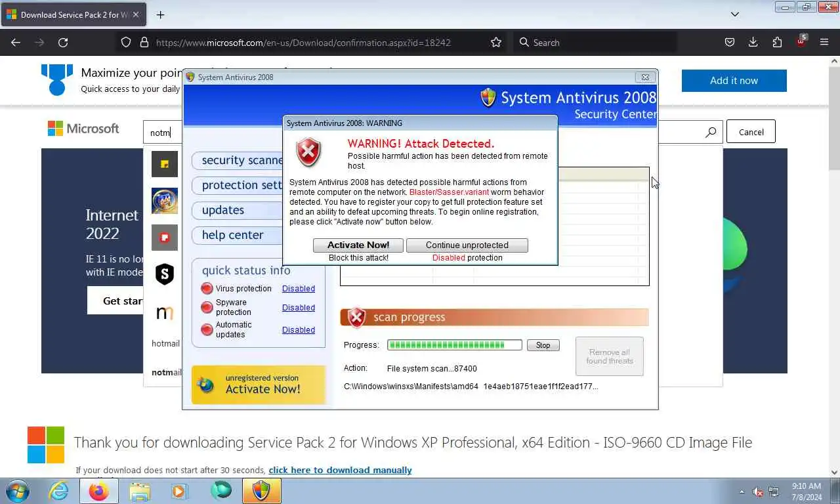Click unregistered version Activate Now! banner

259,385
